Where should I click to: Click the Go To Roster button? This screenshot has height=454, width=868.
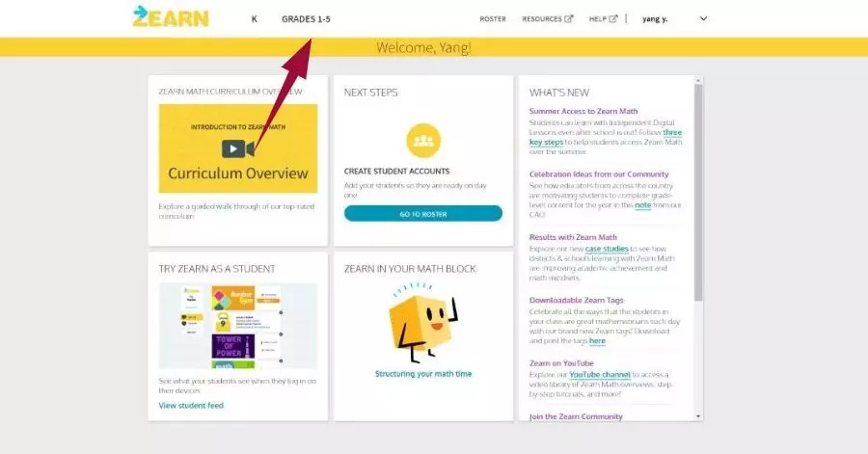click(423, 213)
